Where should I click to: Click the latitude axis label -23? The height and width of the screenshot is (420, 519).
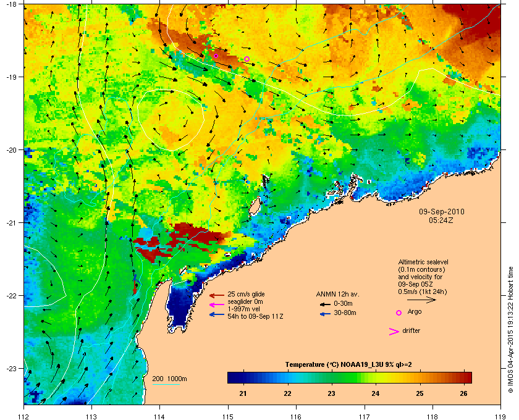tap(12, 368)
